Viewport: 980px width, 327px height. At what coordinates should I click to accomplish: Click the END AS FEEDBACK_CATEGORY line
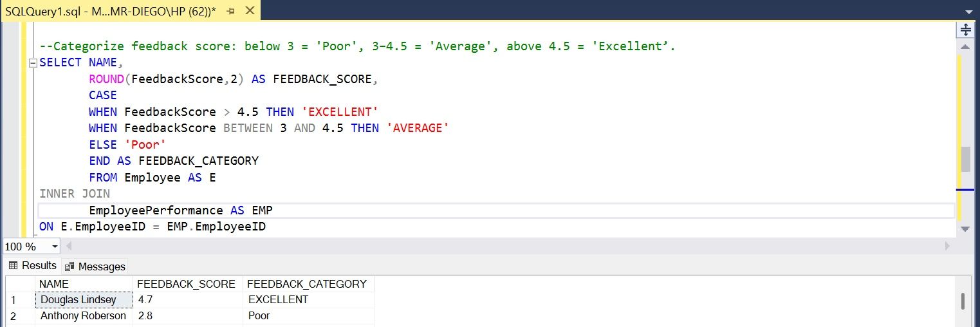(x=174, y=161)
